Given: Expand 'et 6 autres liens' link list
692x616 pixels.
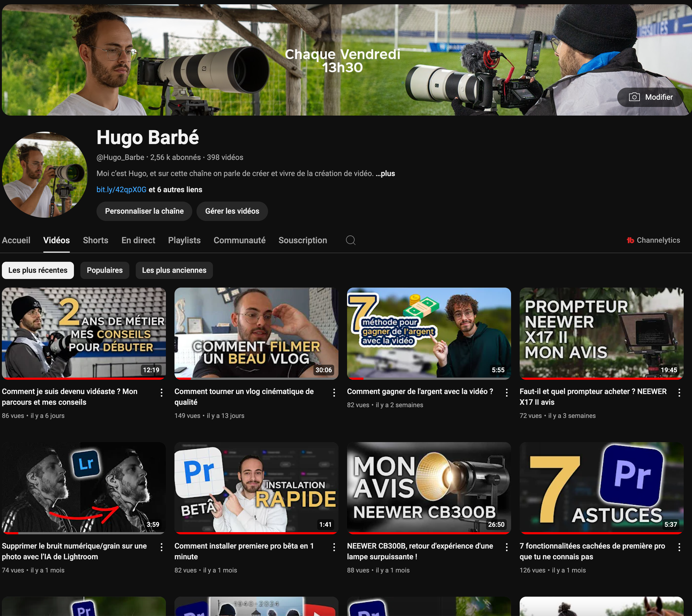Looking at the screenshot, I should [x=175, y=189].
